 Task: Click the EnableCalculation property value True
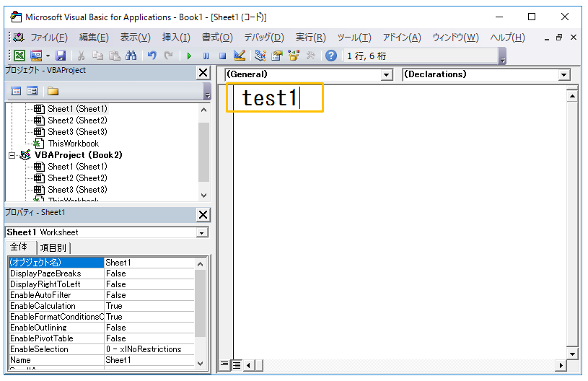click(149, 306)
